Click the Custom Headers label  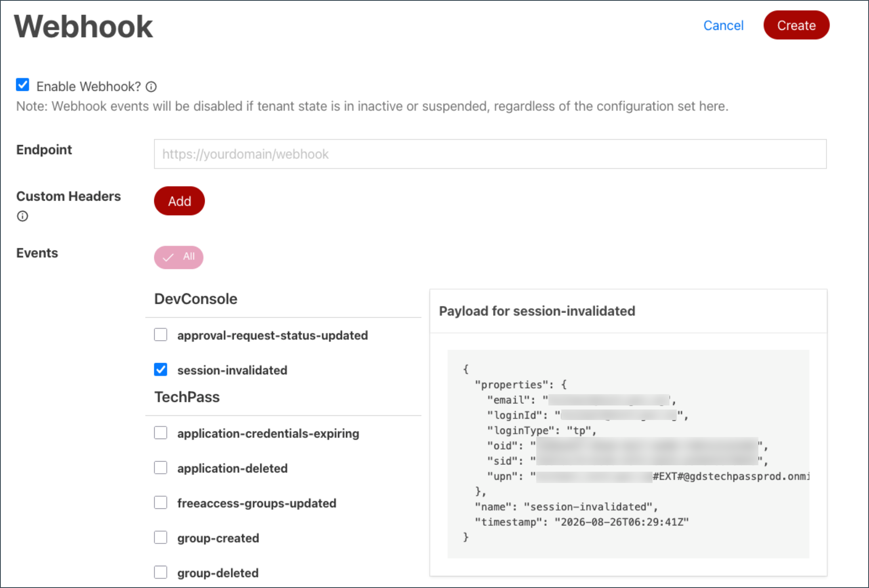(69, 196)
